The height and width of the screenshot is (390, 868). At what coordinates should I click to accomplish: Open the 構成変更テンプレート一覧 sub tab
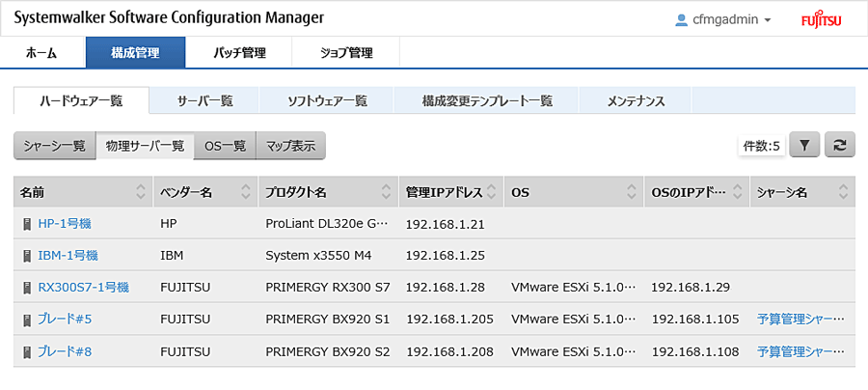tap(487, 101)
